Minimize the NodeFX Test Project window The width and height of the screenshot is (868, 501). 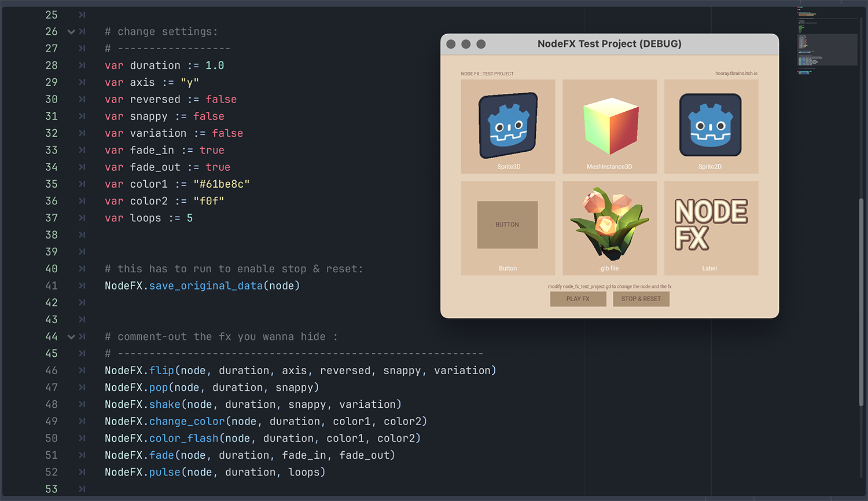[466, 44]
